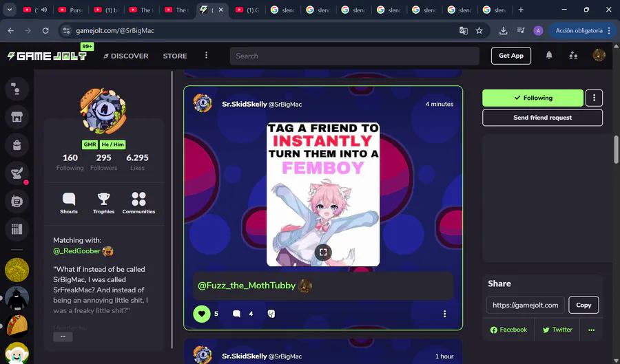Open the @Fuzz_the_MothTubby mention
Viewport: 620px width, 364px height.
tap(247, 286)
